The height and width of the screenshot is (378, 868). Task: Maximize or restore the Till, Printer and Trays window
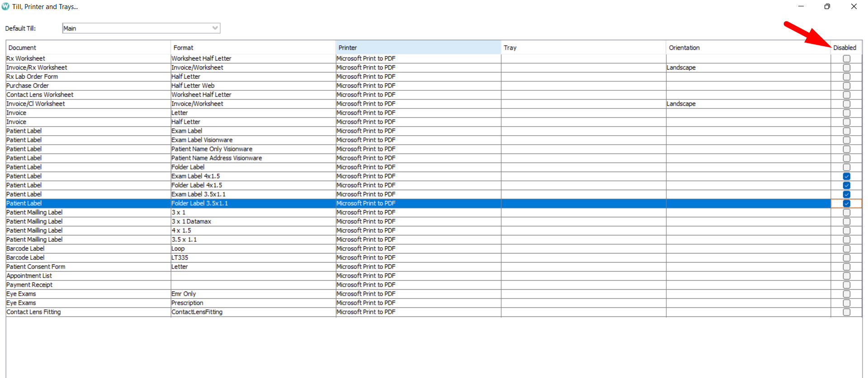[x=827, y=6]
